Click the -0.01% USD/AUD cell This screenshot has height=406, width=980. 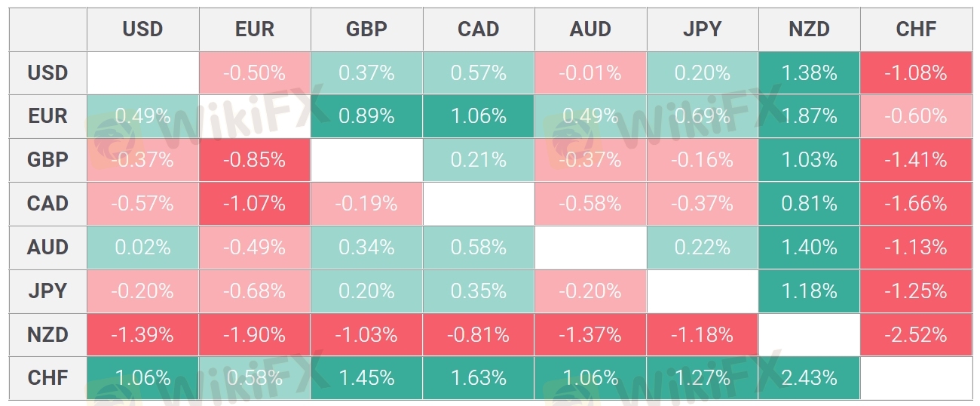(x=590, y=73)
